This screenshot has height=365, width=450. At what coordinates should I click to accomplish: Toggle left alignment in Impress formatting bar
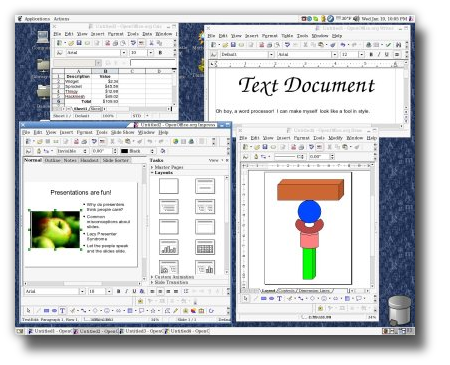(152, 291)
